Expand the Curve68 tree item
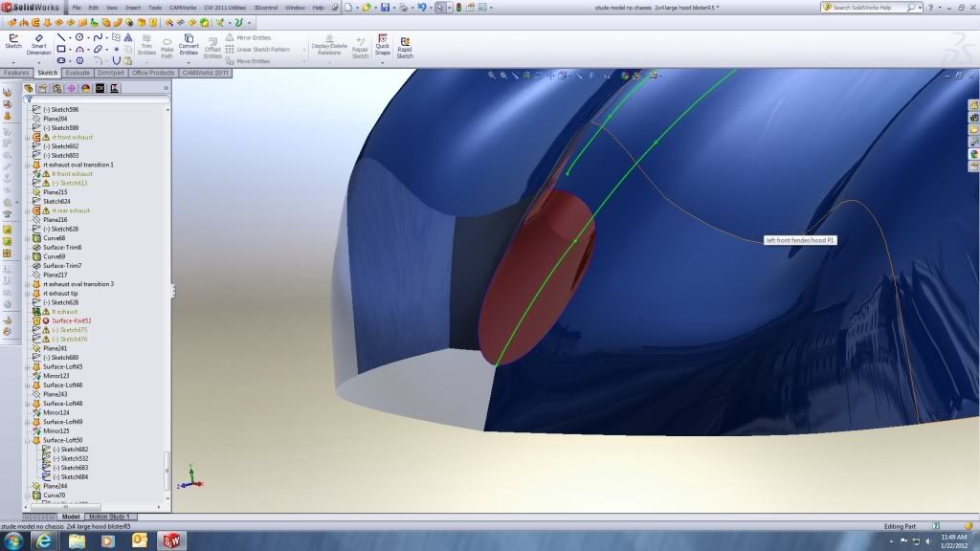This screenshot has height=551, width=980. [28, 238]
